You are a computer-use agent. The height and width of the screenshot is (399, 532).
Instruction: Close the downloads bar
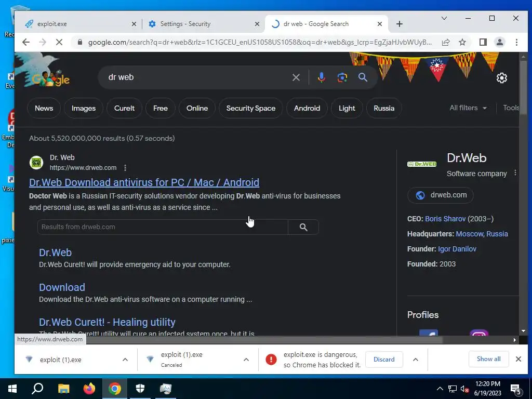pyautogui.click(x=518, y=359)
